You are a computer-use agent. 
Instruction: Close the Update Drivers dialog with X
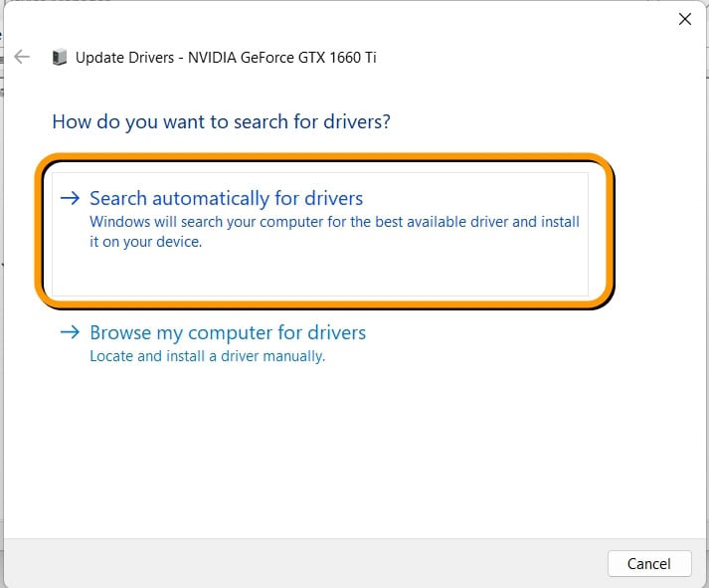click(684, 19)
